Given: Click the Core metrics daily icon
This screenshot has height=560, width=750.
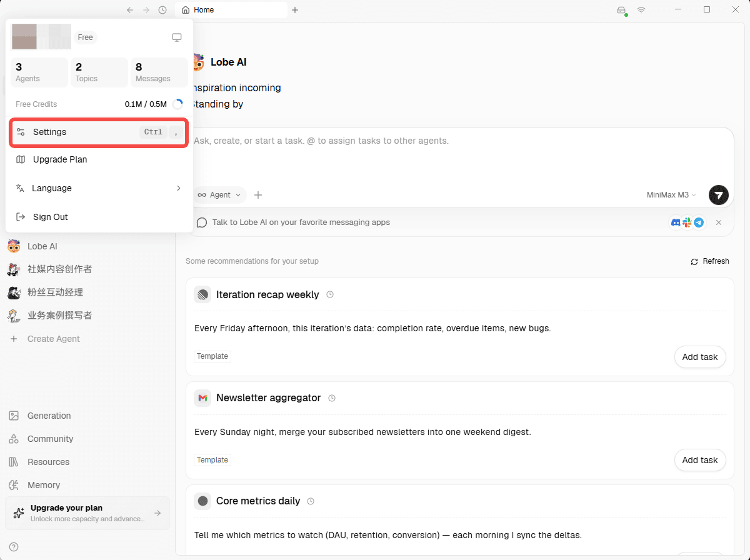Looking at the screenshot, I should click(202, 501).
